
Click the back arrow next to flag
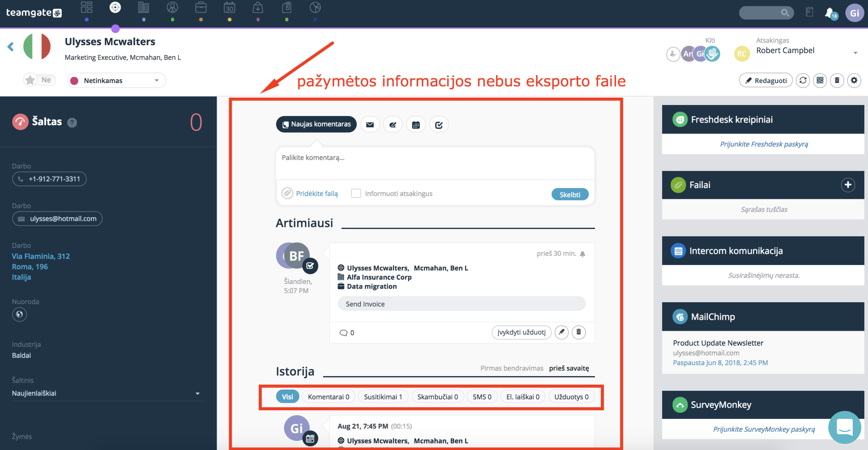coord(11,47)
